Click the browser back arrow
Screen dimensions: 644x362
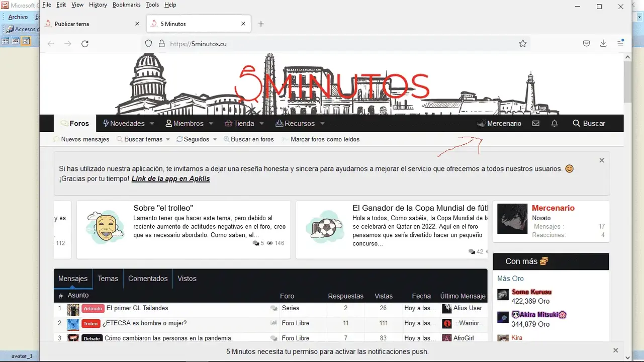(x=51, y=44)
